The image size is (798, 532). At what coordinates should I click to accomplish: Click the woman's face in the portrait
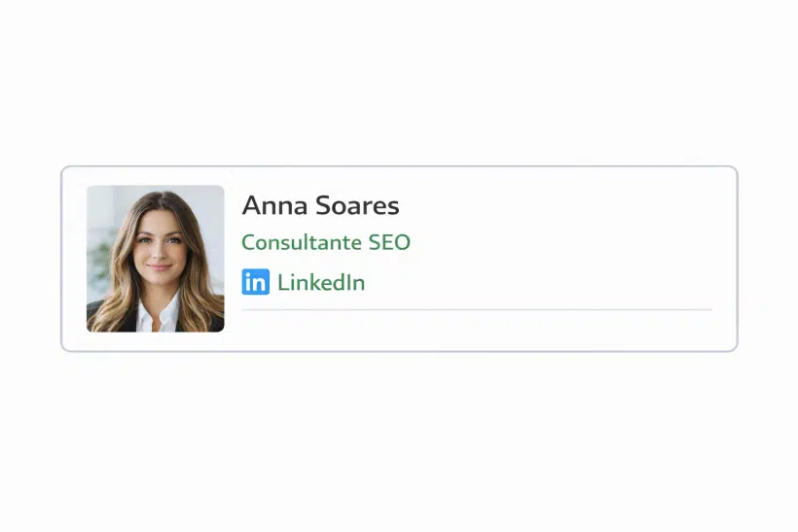click(x=160, y=245)
